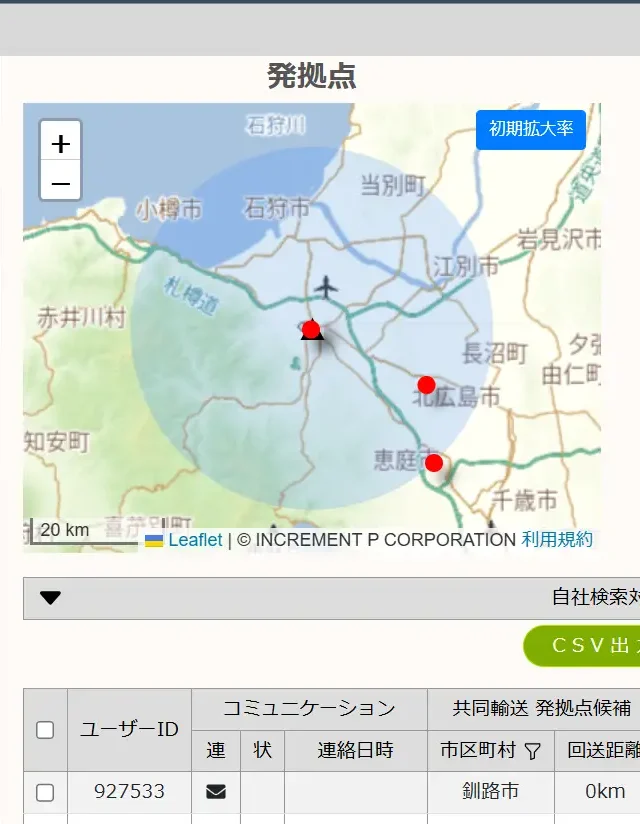Reset map with 初期拡大率 button
The image size is (640, 824).
coord(530,129)
